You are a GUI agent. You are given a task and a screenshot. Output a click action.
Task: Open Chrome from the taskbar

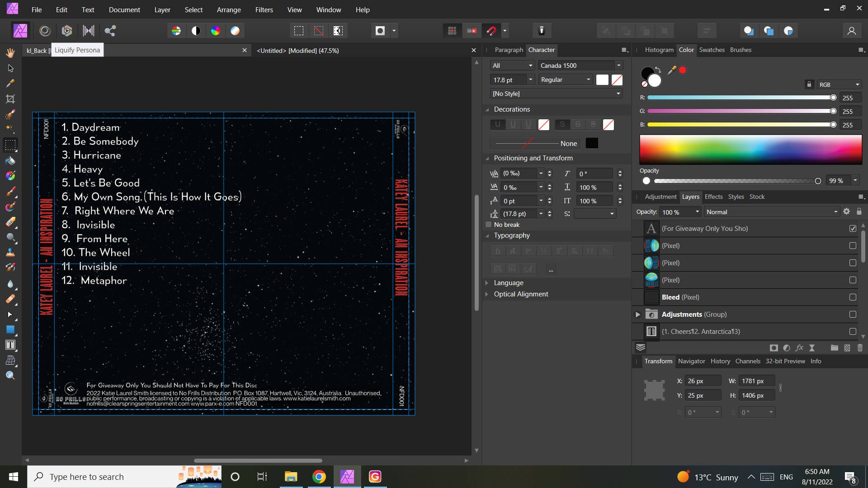[x=319, y=477]
